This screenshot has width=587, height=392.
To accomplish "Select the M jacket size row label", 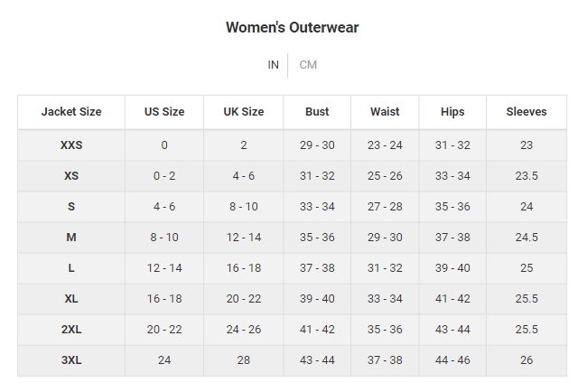I will click(71, 238).
